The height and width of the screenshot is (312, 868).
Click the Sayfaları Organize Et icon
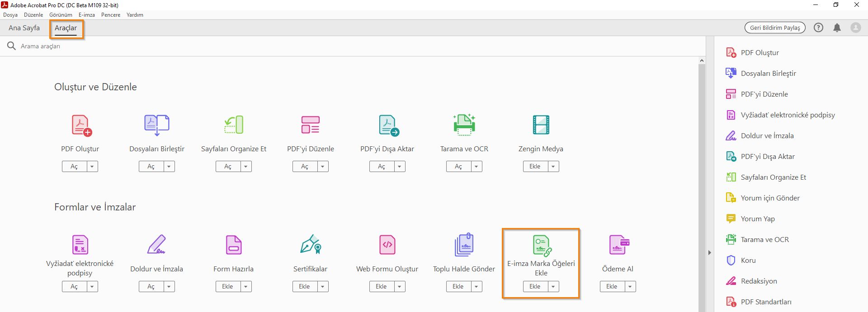[x=234, y=125]
